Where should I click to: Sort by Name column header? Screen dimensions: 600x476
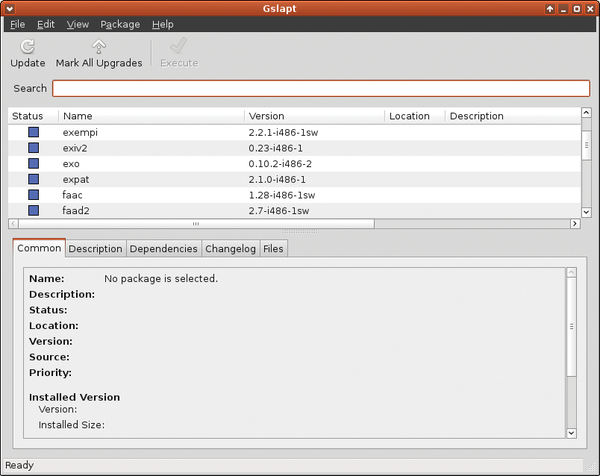pos(152,116)
